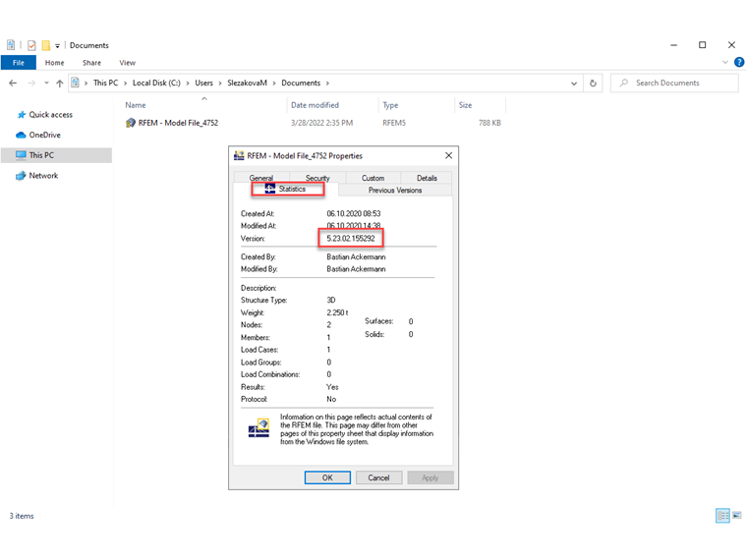
Task: Switch to the General tab
Action: tap(261, 178)
